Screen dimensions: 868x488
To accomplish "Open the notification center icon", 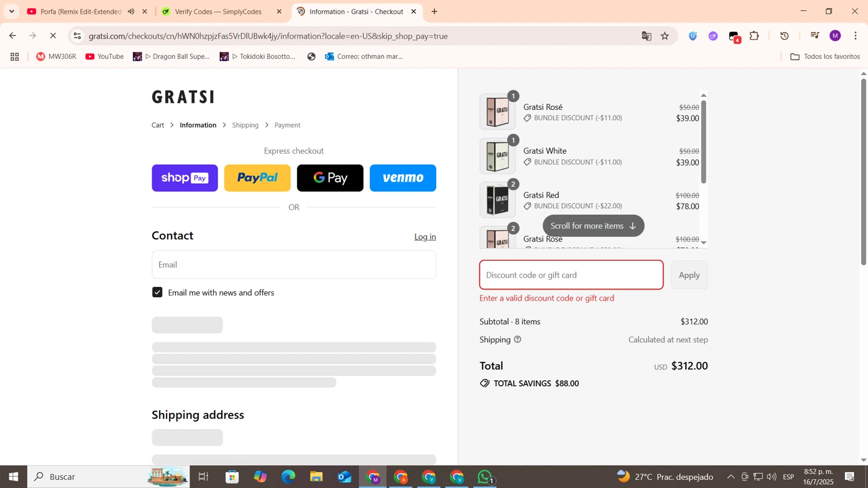I will pos(849,477).
